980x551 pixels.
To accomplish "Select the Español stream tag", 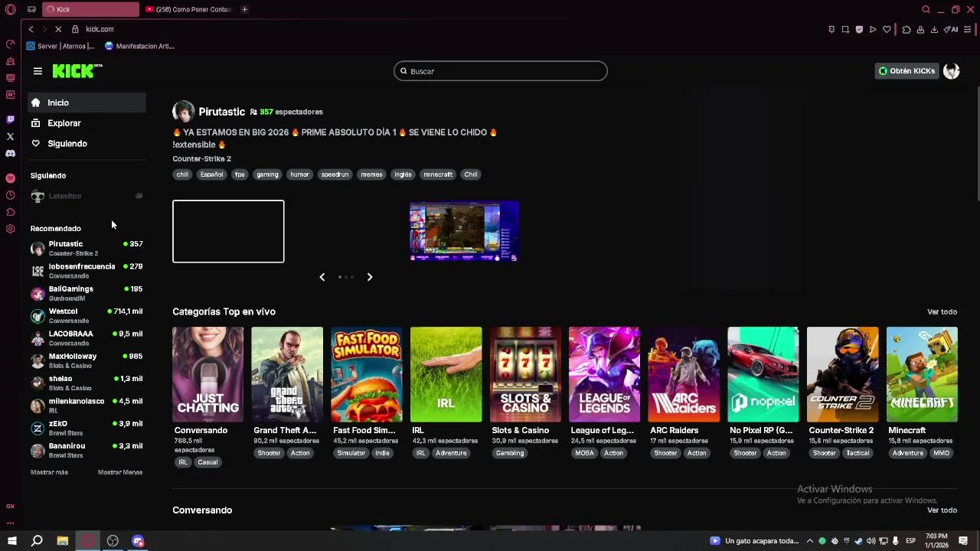I will point(211,174).
